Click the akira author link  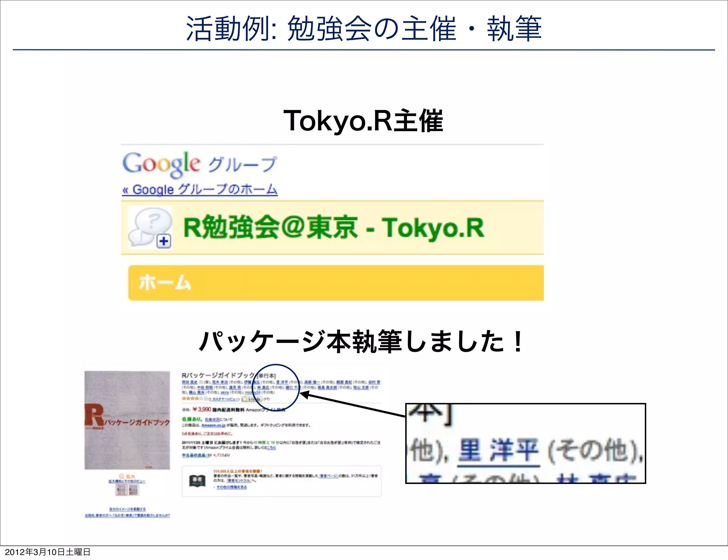point(225,393)
